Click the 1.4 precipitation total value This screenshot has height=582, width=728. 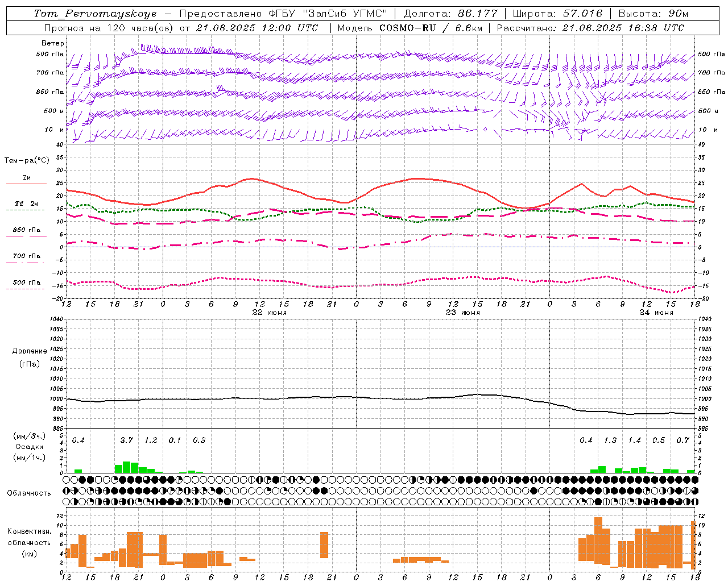[634, 440]
